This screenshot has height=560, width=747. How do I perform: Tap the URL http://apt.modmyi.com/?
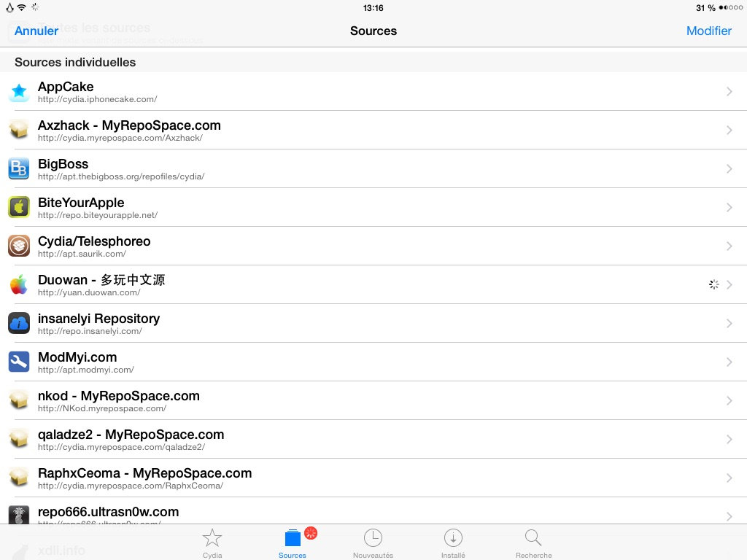[x=86, y=370]
